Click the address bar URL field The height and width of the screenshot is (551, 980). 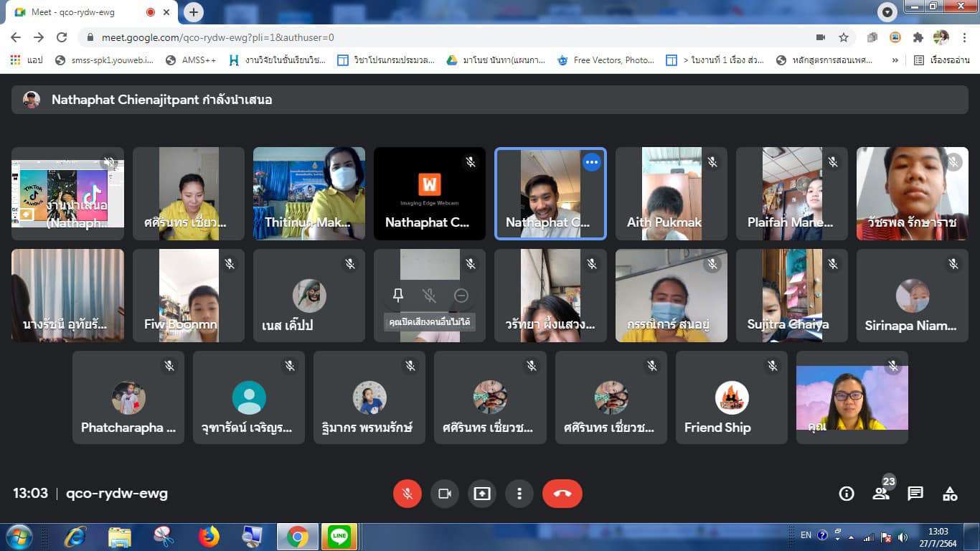click(x=430, y=37)
